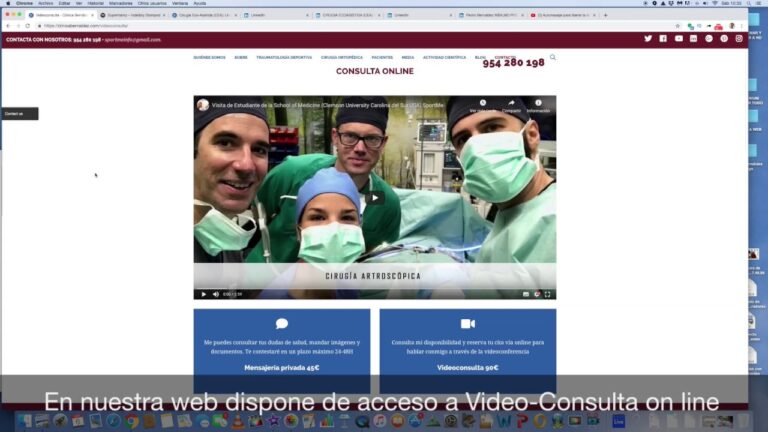Viewport: 768px width, 432px height.
Task: Open the Instagram profile icon
Action: (x=739, y=39)
